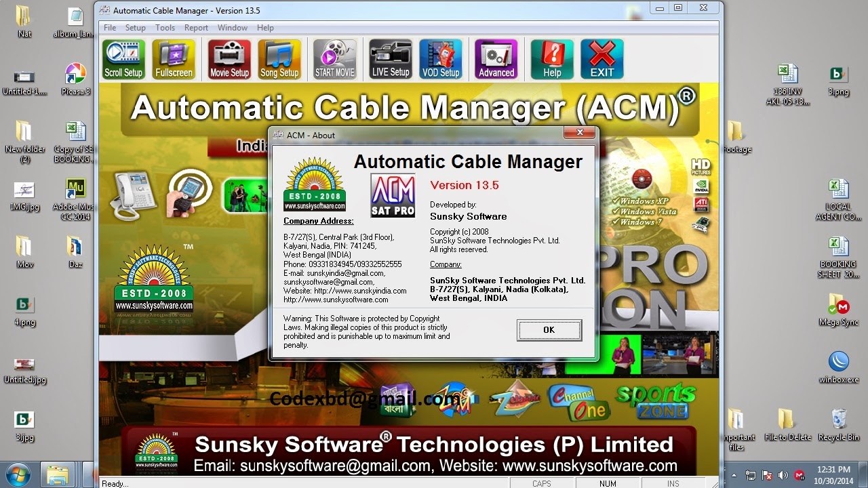Click the 'Ready...' status bar text
This screenshot has height=488, width=868.
tap(115, 483)
